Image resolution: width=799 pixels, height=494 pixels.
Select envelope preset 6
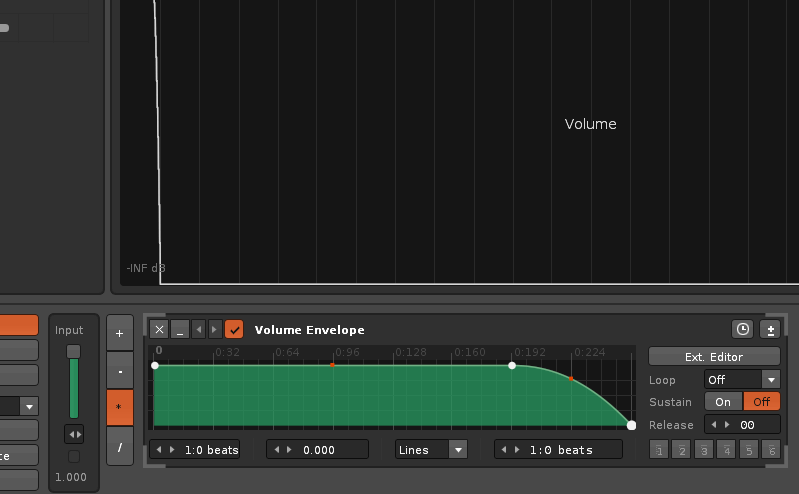pyautogui.click(x=771, y=450)
